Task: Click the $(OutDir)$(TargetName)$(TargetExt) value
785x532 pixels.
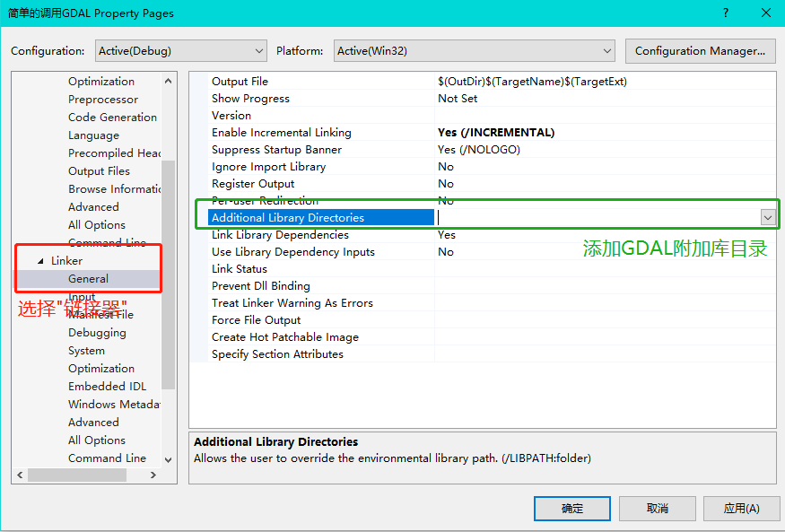Action: coord(532,82)
